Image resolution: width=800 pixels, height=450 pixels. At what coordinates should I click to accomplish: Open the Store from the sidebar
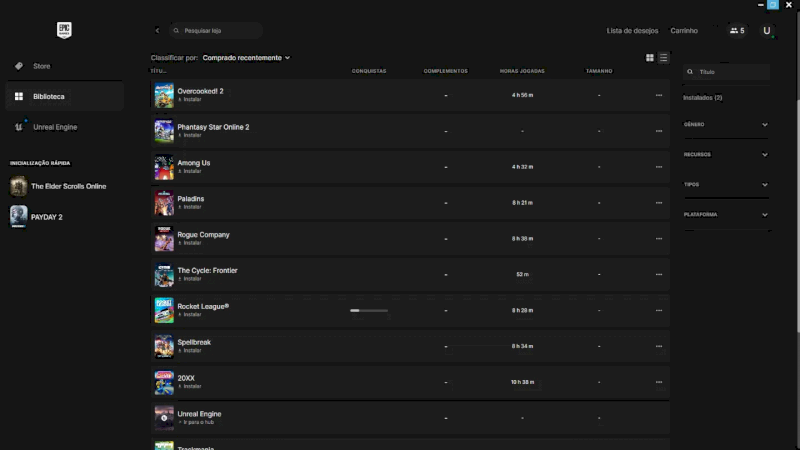[x=41, y=66]
